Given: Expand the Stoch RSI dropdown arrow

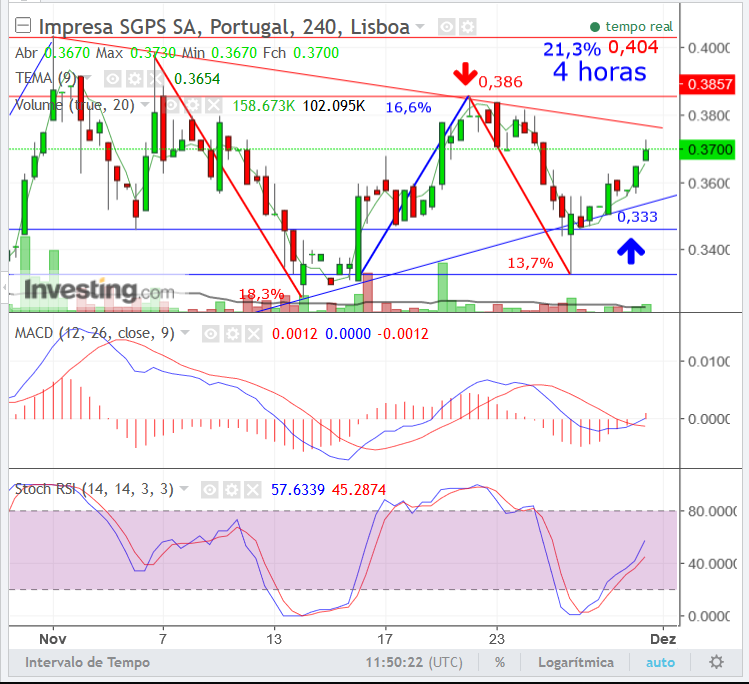Looking at the screenshot, I should tap(184, 488).
